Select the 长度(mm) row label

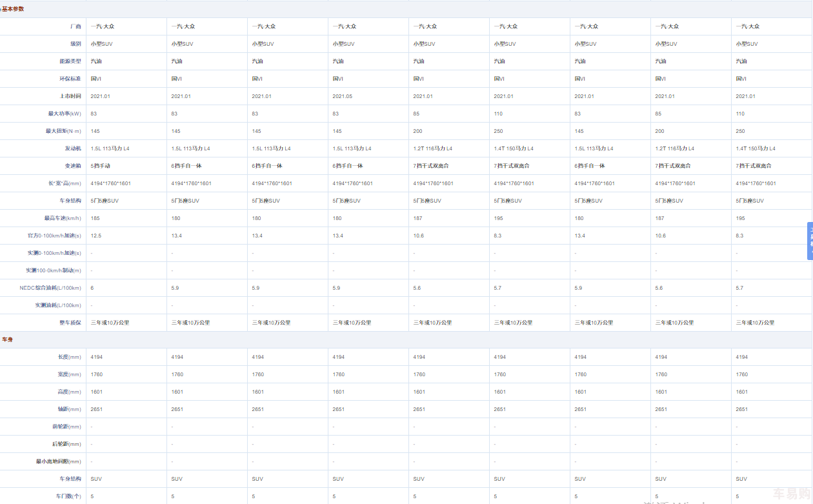click(69, 357)
